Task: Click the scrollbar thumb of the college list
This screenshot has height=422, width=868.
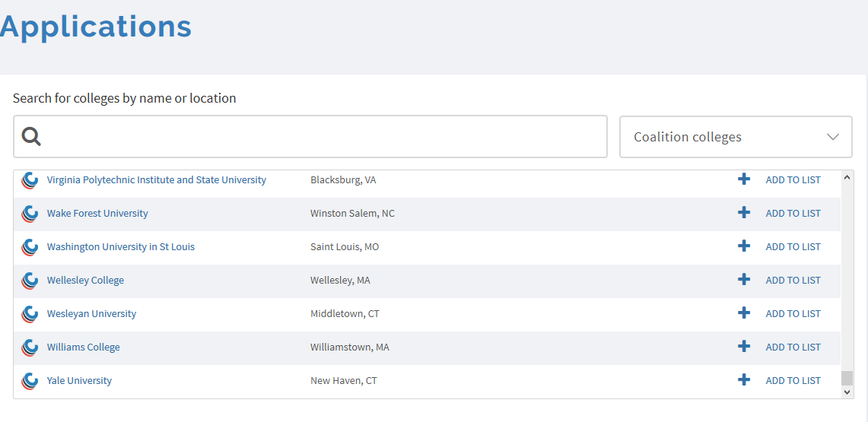Action: (x=847, y=379)
